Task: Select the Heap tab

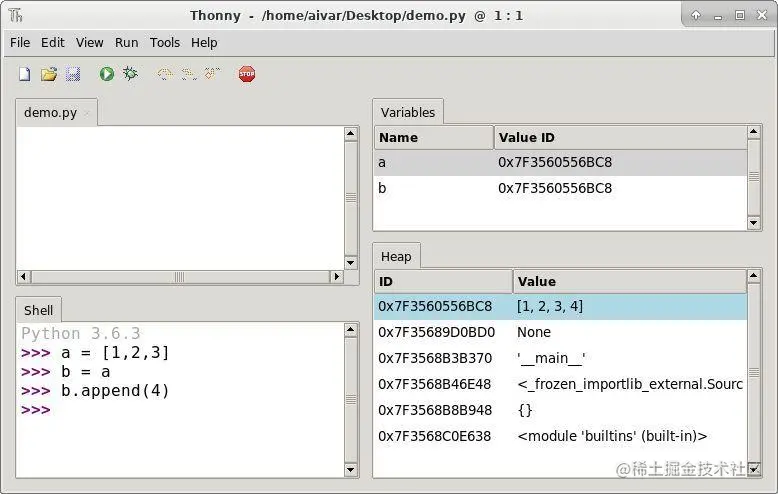Action: pyautogui.click(x=396, y=256)
